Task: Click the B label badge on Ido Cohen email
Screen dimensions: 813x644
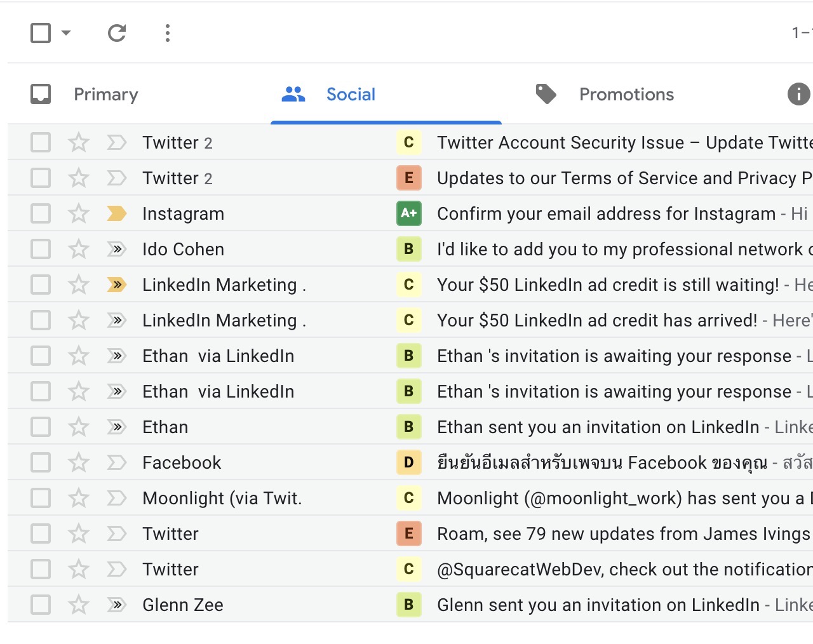Action: point(409,249)
